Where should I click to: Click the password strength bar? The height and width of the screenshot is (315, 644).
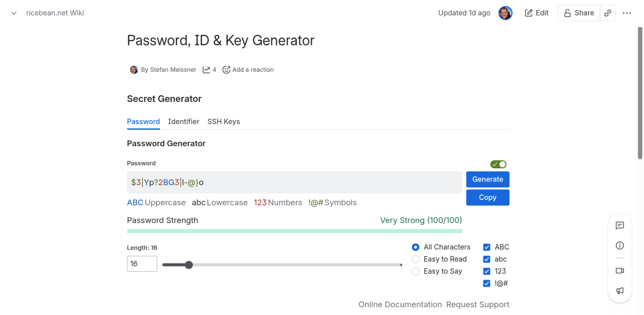(x=294, y=231)
